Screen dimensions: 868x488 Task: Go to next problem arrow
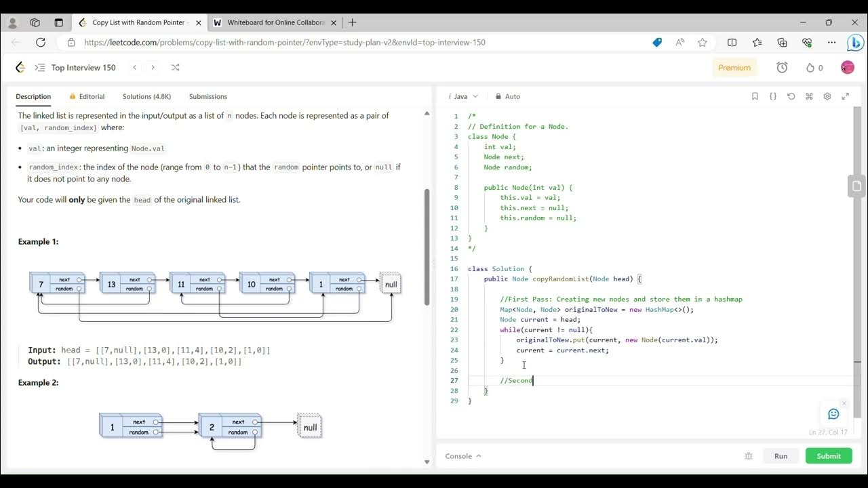tap(153, 67)
